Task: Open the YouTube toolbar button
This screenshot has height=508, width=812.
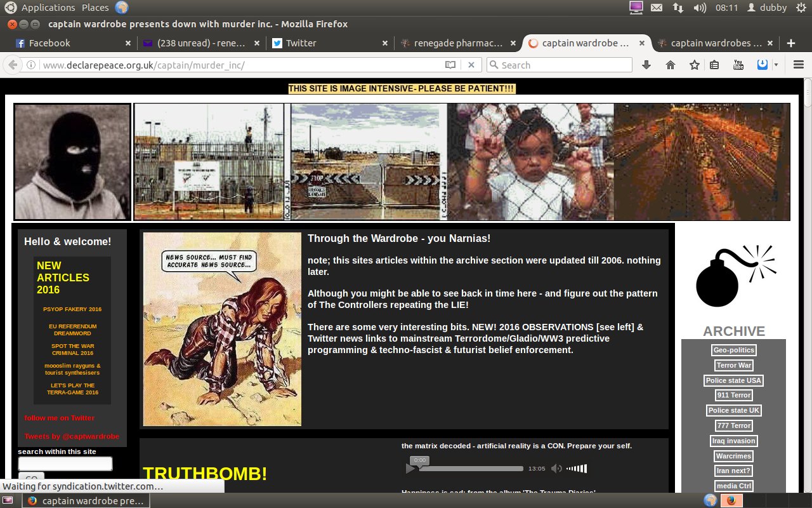Action: (x=738, y=65)
